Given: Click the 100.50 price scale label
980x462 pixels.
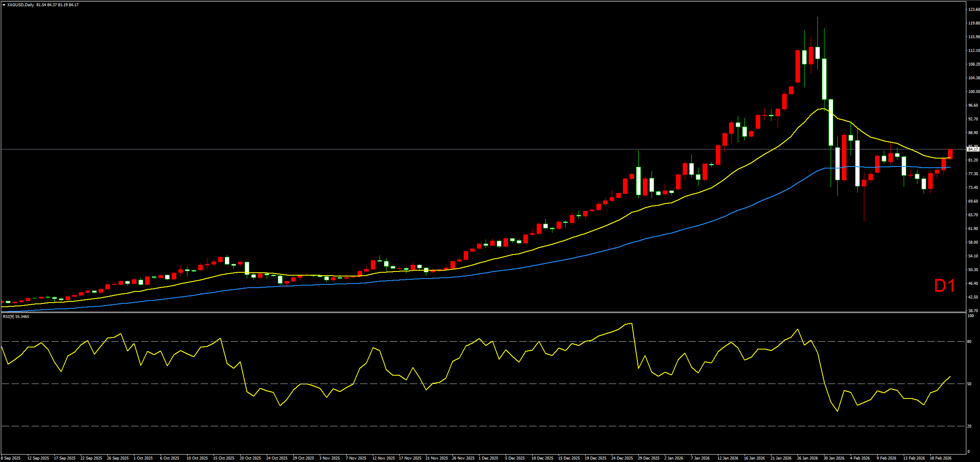Looking at the screenshot, I should click(x=973, y=92).
